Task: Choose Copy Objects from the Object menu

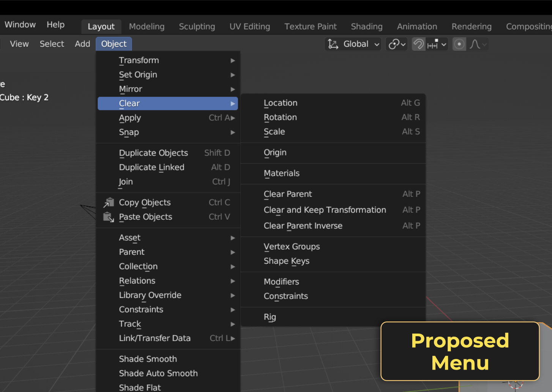Action: point(168,203)
